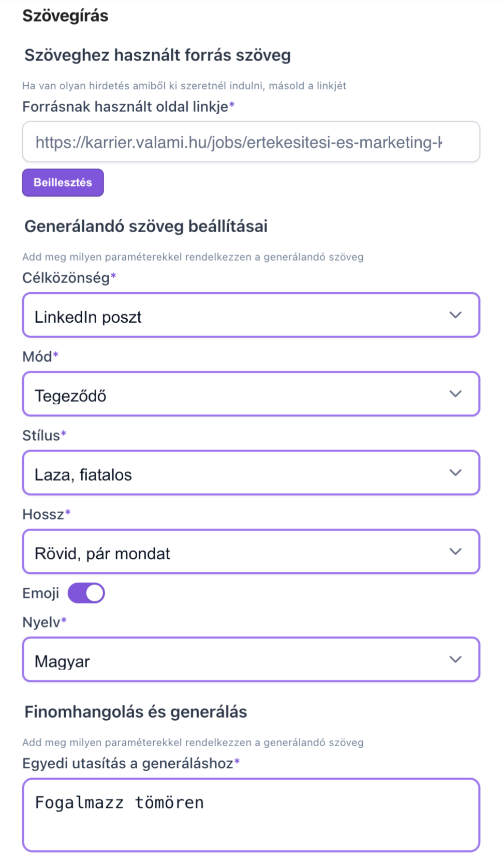Click the chevron next to Tegeződő

[455, 394]
